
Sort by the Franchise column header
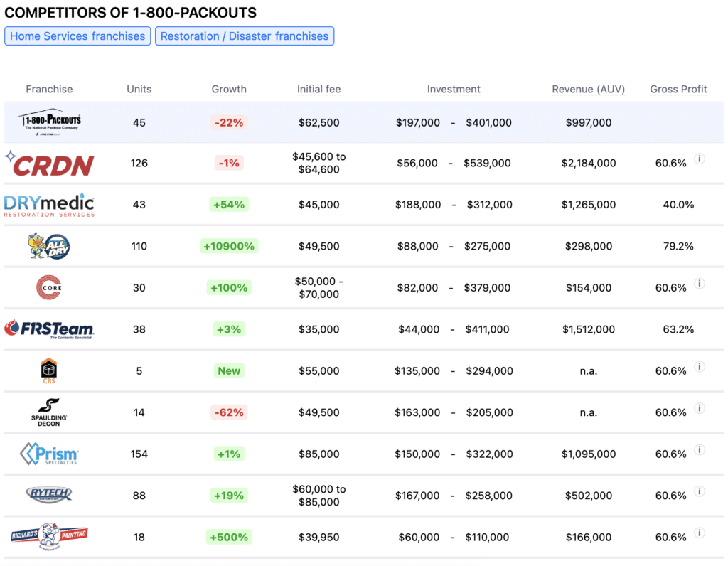point(49,89)
